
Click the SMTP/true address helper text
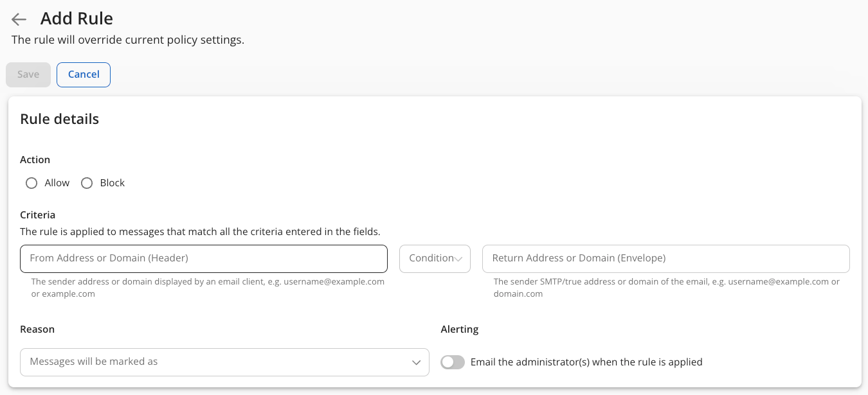[x=666, y=288]
